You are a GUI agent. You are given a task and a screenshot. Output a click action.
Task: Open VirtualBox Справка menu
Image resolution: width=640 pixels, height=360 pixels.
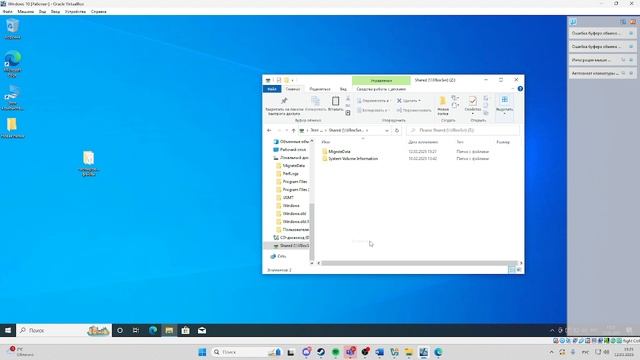coord(98,11)
